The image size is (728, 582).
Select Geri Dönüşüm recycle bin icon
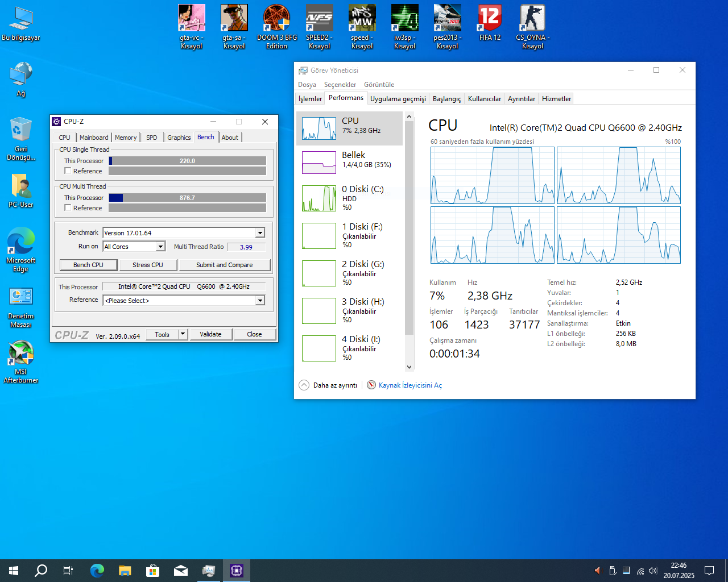(21, 139)
